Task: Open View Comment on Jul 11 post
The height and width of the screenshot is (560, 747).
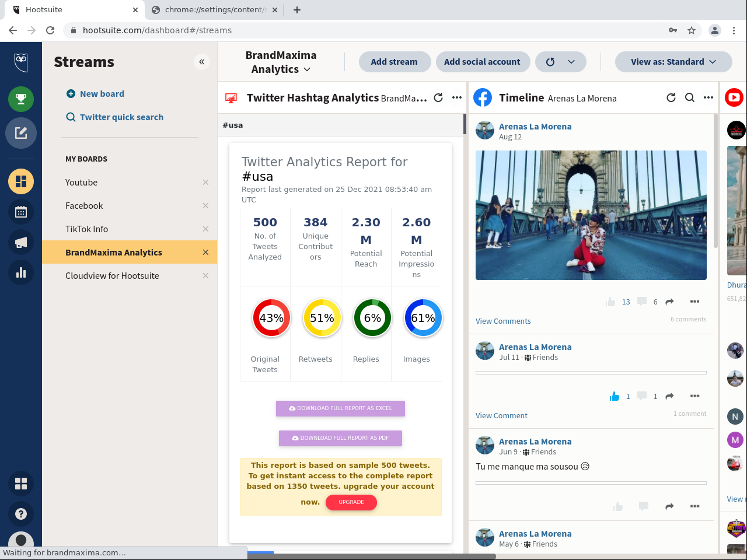Action: click(x=501, y=416)
